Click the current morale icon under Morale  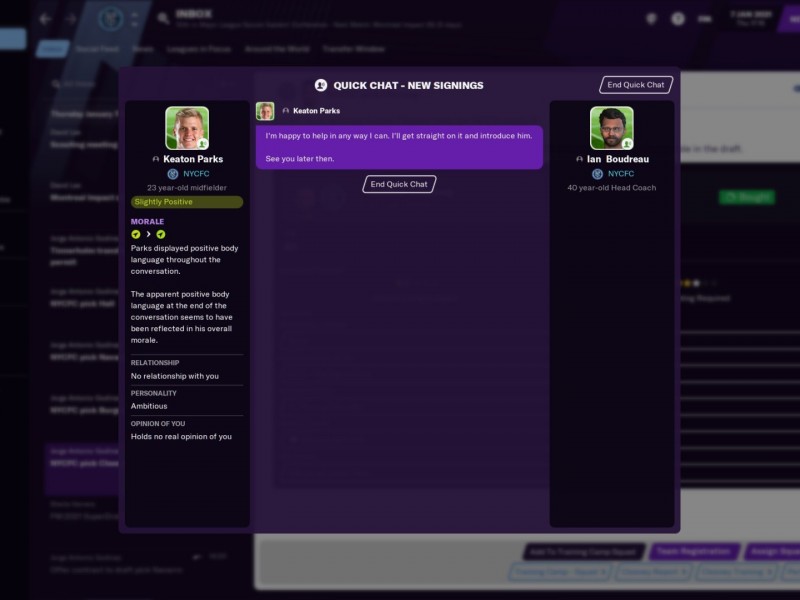click(x=161, y=234)
